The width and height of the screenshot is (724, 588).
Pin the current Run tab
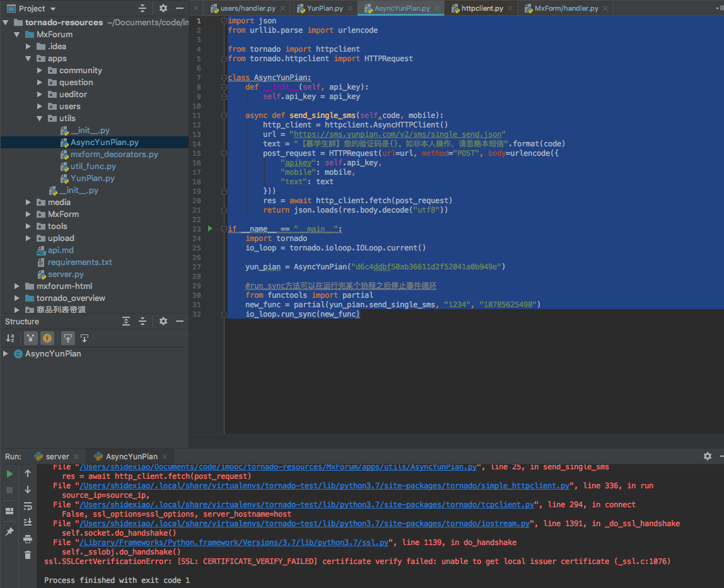pos(9,532)
